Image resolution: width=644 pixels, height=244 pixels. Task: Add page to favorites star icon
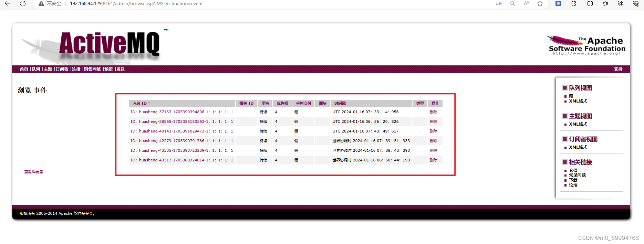540,3
